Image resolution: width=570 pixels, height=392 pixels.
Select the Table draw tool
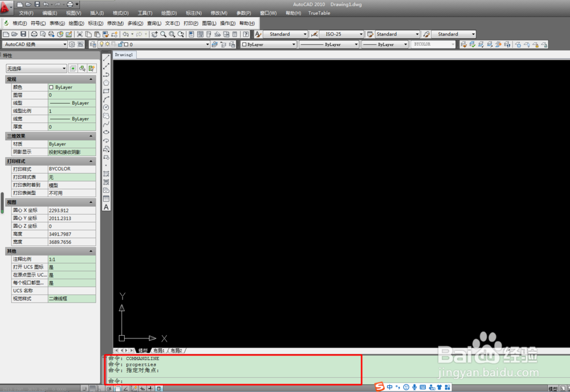[x=106, y=199]
